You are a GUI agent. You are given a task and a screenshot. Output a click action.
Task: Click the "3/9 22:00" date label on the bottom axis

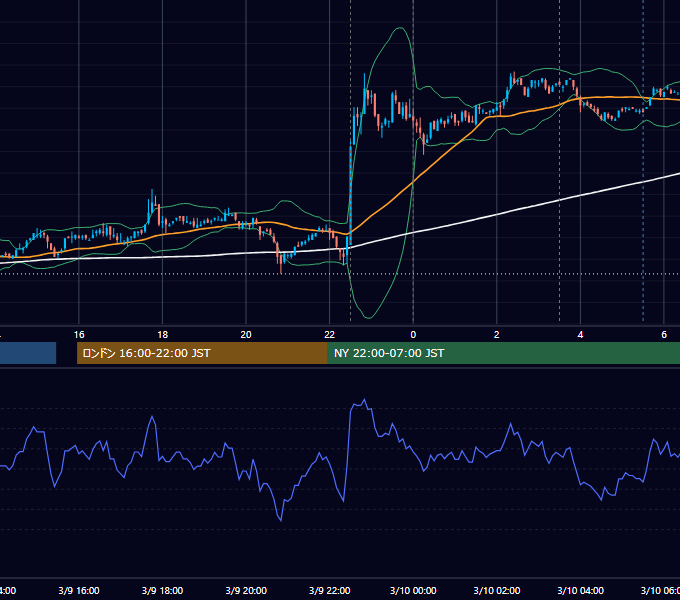click(x=330, y=590)
